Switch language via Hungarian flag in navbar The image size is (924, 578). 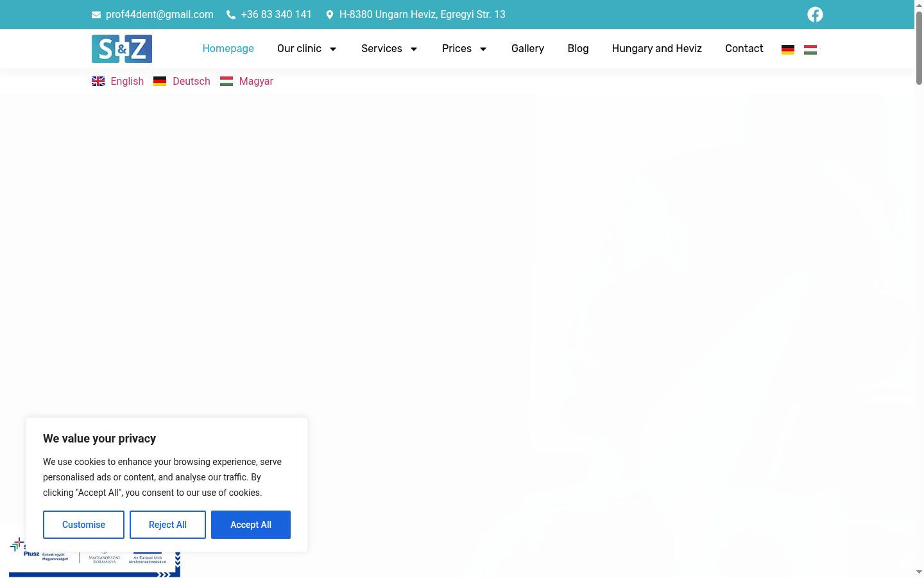[x=810, y=49]
